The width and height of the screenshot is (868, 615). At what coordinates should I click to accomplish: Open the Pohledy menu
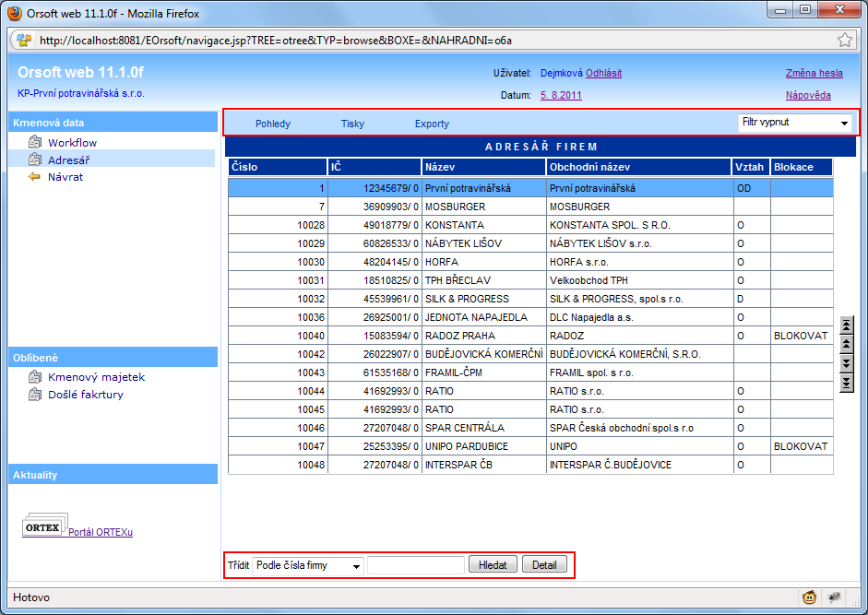[x=273, y=124]
